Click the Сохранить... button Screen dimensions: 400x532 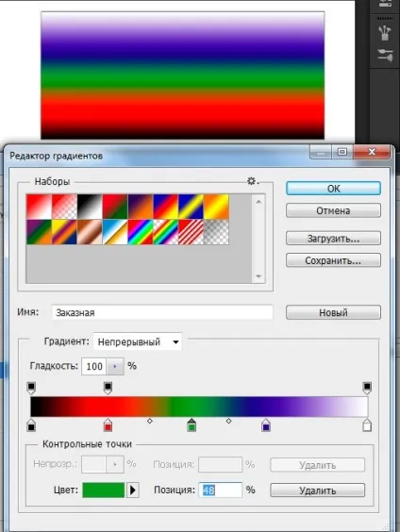333,260
